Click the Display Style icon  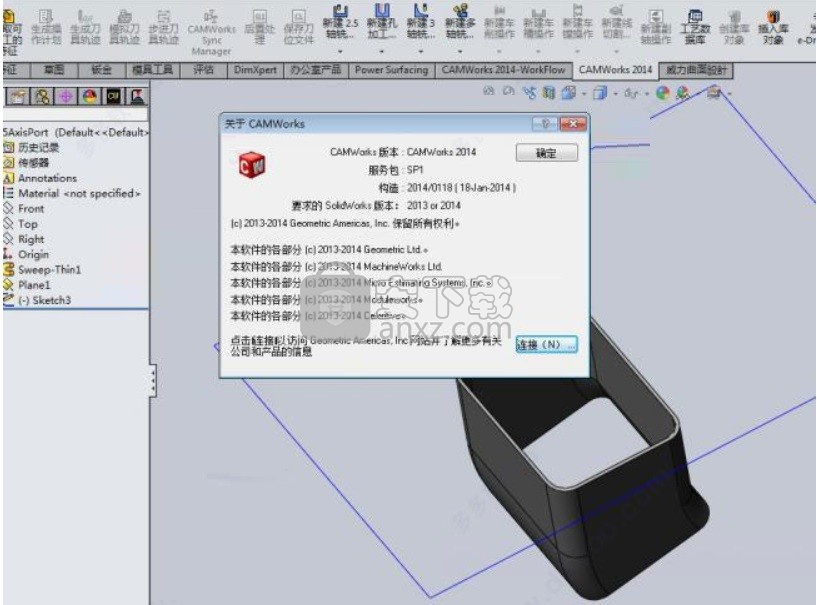(x=600, y=93)
